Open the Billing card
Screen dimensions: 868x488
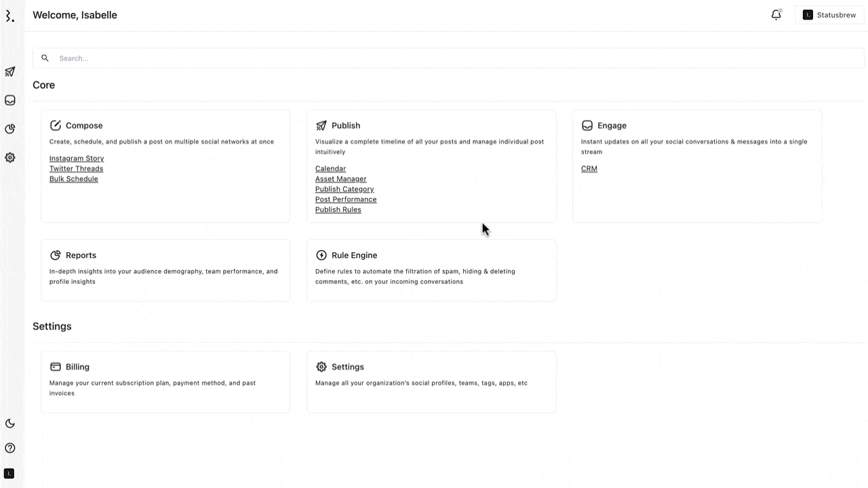[x=165, y=382]
